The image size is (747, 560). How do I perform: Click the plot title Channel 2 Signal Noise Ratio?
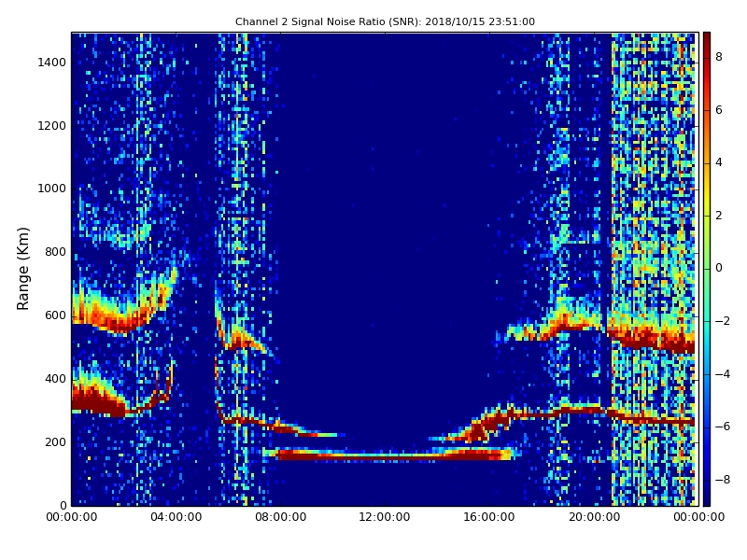(385, 21)
